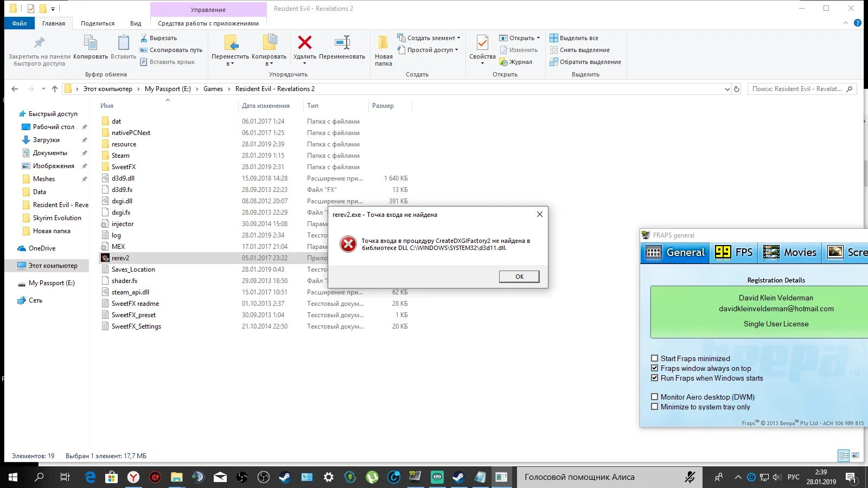Viewport: 868px width, 488px height.
Task: Select SweetFX_Settings file
Action: coord(136,326)
